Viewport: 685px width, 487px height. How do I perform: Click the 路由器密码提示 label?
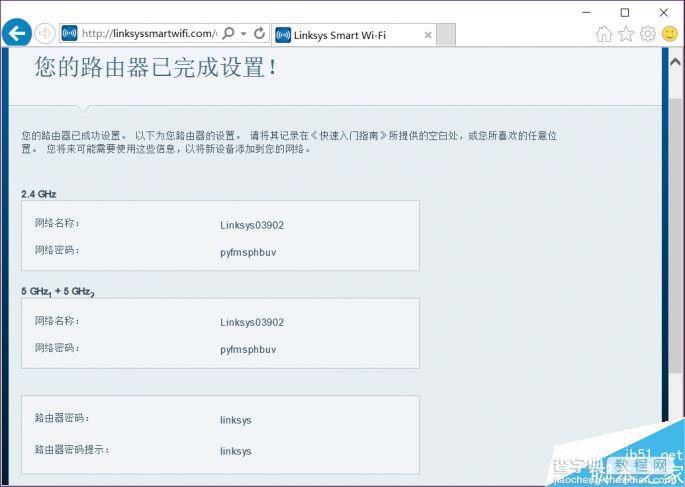point(72,449)
